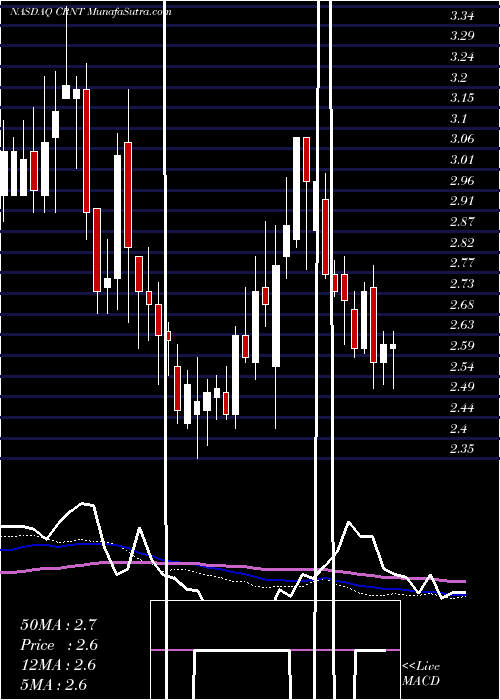Click the 2.44 price axis label

pos(462,408)
